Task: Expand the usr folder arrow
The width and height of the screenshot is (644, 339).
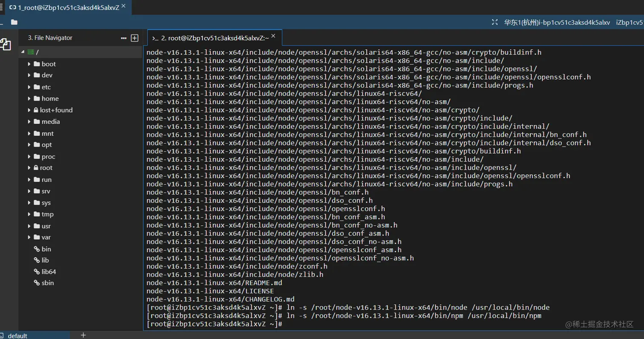Action: [x=29, y=226]
